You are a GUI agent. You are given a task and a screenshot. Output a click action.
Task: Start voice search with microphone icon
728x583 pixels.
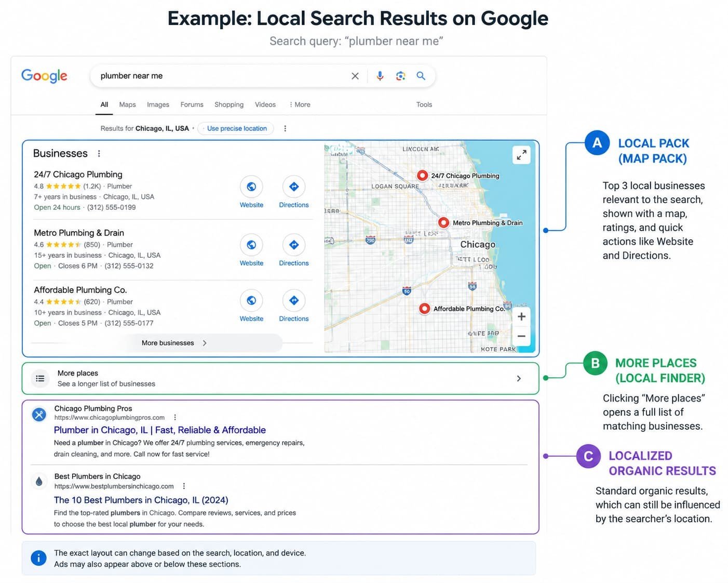coord(380,76)
